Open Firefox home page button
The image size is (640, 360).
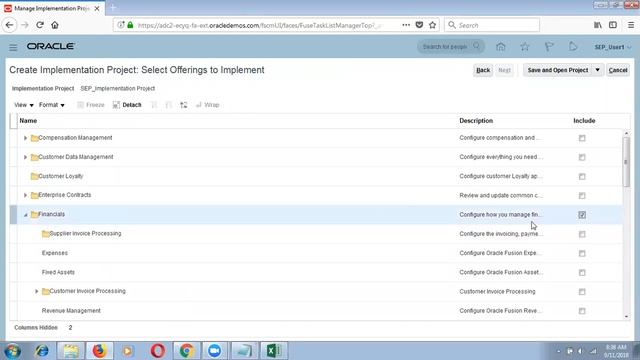(x=55, y=25)
